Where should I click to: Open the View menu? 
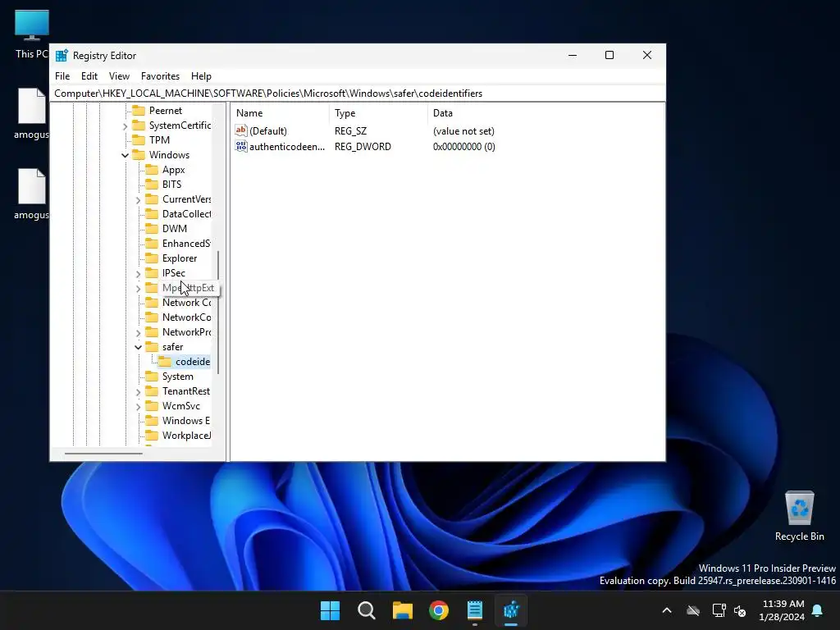pyautogui.click(x=119, y=76)
